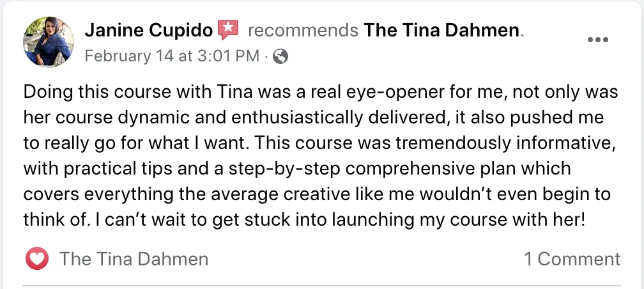Click the divider line below the reactions

(321, 285)
